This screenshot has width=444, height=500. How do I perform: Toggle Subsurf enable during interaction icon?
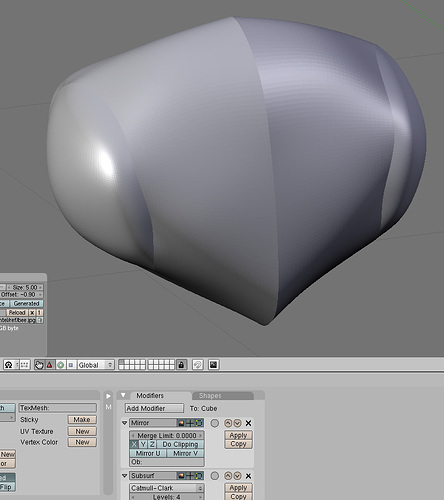point(190,476)
